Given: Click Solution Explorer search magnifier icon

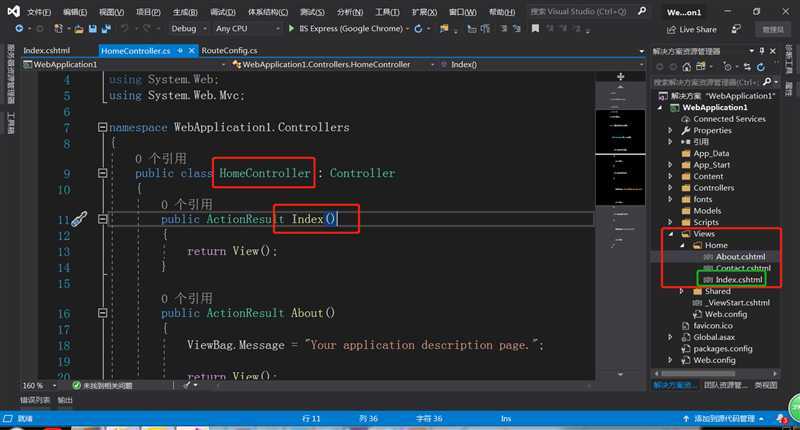Looking at the screenshot, I should [x=767, y=82].
